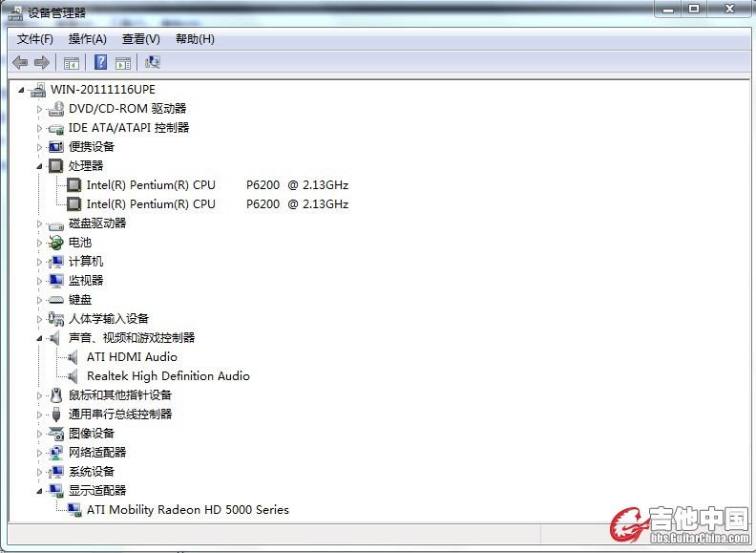
Task: Select the first Intel Pentium P6200 CPU entry
Action: [x=217, y=185]
